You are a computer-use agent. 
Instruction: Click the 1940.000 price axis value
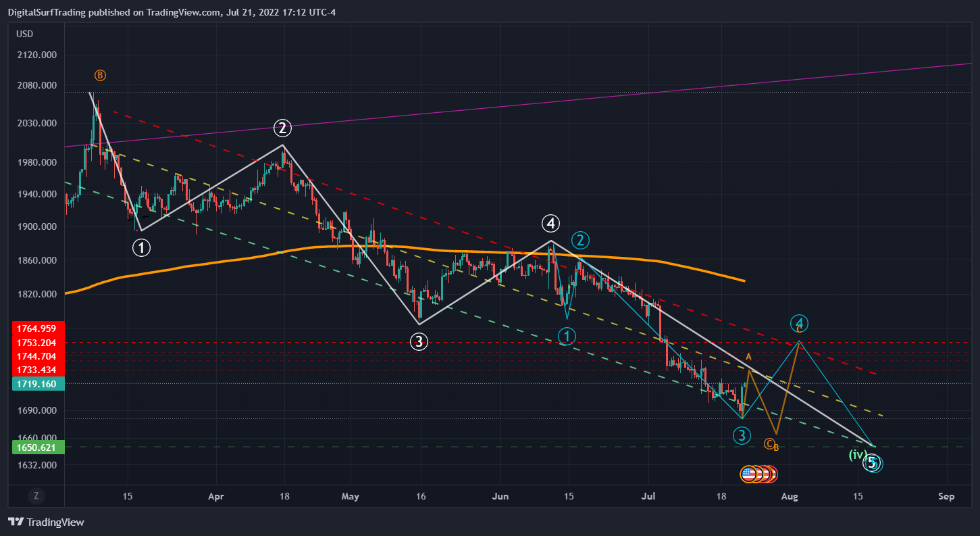[36, 194]
